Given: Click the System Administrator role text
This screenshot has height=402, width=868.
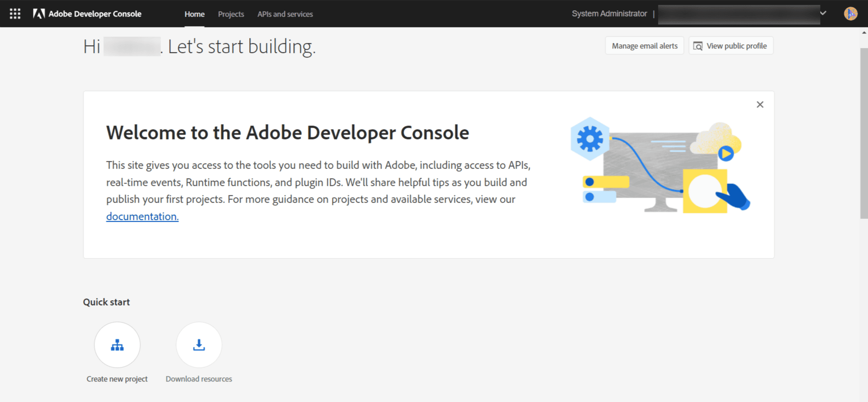Looking at the screenshot, I should point(610,14).
